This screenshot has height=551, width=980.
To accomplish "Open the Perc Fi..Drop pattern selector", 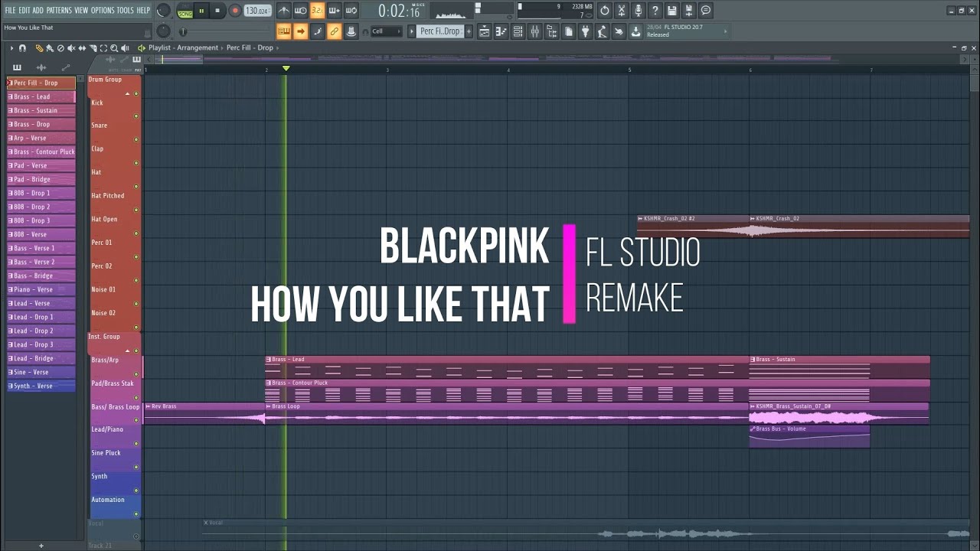I will pyautogui.click(x=440, y=31).
